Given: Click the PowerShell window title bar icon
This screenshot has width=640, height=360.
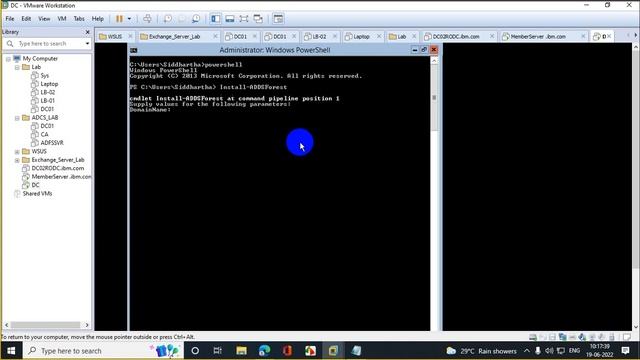Looking at the screenshot, I should (x=134, y=50).
